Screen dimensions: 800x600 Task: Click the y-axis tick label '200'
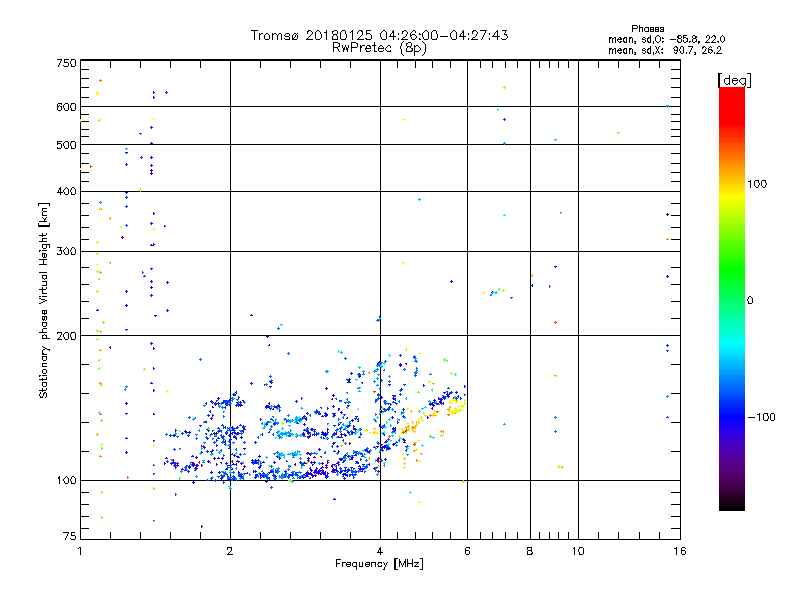[x=66, y=336]
